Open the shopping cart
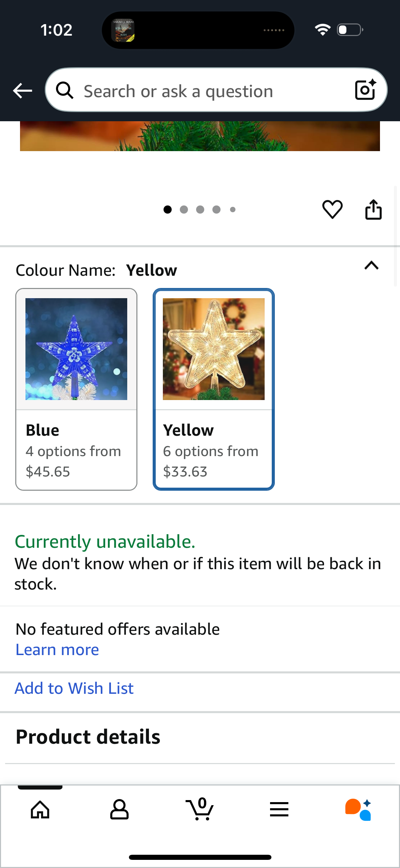400x868 pixels. click(200, 810)
